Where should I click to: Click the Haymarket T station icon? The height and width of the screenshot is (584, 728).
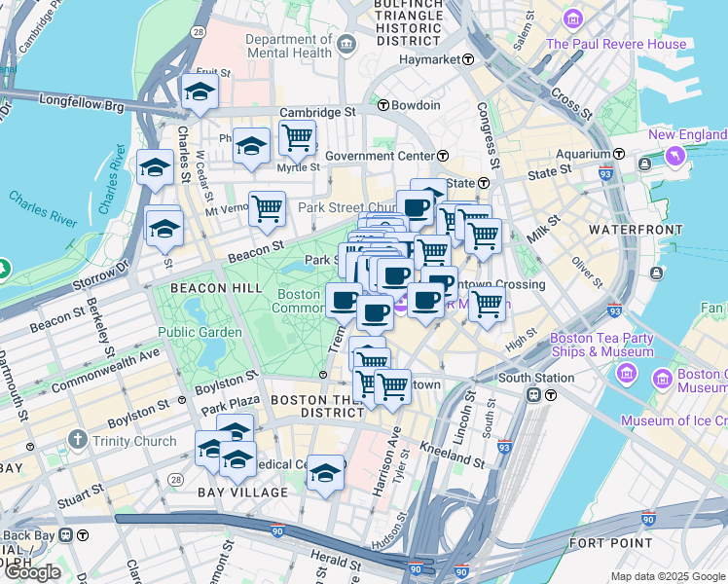coord(468,59)
